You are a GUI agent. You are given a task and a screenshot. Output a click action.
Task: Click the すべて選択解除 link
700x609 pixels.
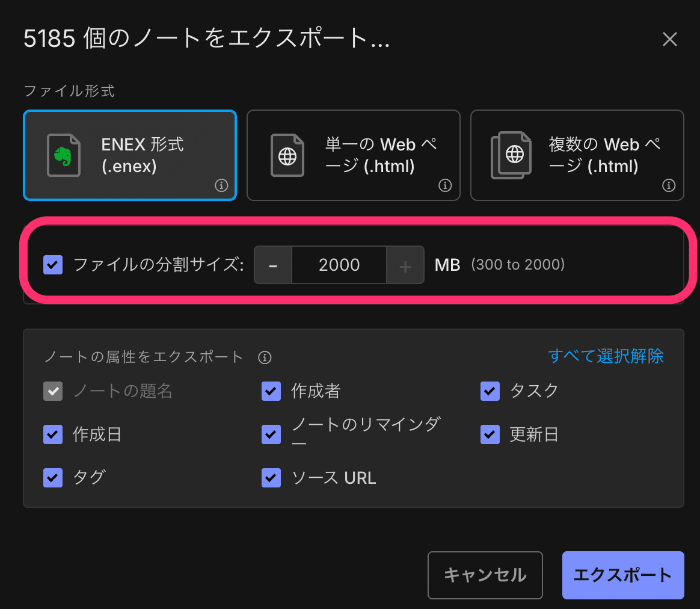pos(606,356)
